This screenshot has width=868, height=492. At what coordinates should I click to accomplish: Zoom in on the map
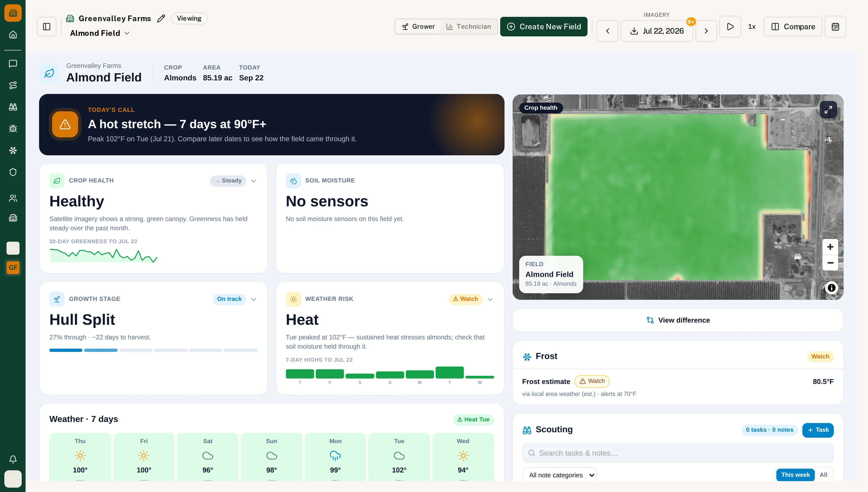pyautogui.click(x=830, y=247)
